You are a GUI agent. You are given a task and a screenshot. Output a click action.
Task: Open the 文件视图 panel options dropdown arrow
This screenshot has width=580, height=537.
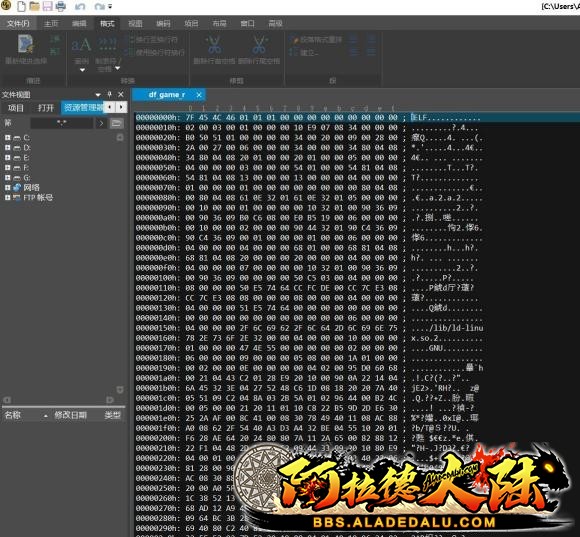(98, 95)
